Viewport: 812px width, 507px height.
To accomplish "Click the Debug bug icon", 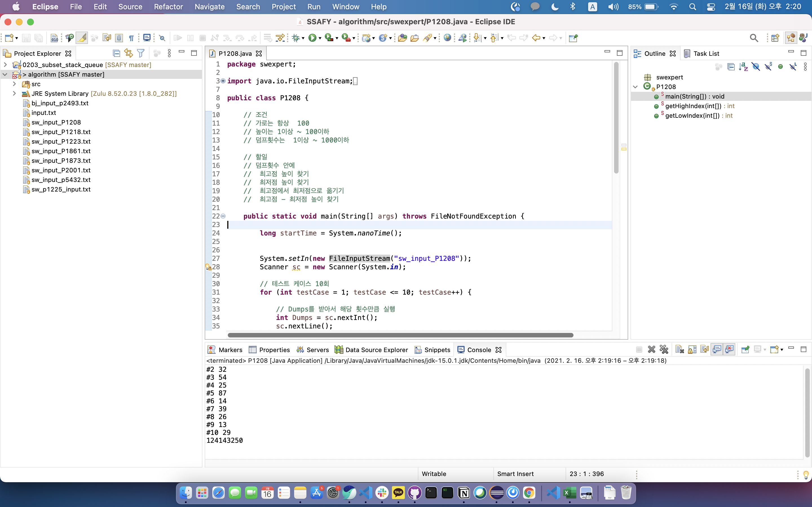I will click(295, 38).
